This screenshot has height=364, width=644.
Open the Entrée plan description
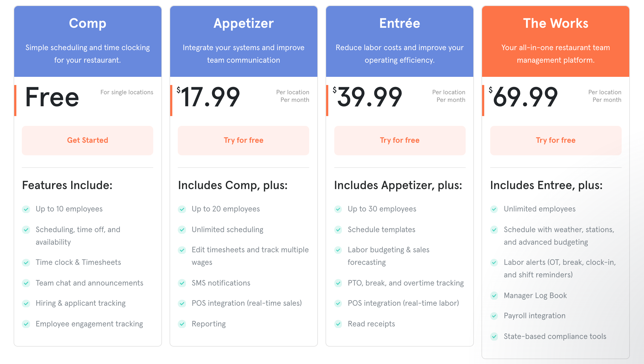click(x=399, y=53)
